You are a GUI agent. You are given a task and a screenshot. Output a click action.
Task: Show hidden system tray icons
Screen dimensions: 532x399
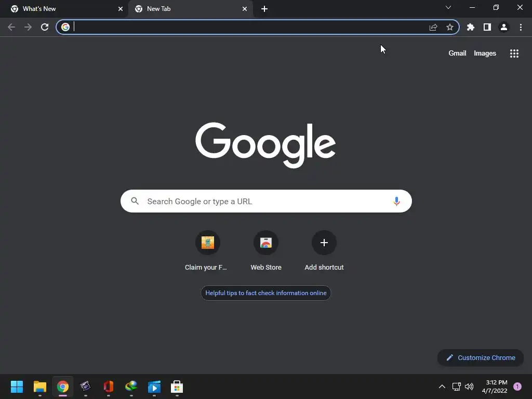tap(442, 387)
